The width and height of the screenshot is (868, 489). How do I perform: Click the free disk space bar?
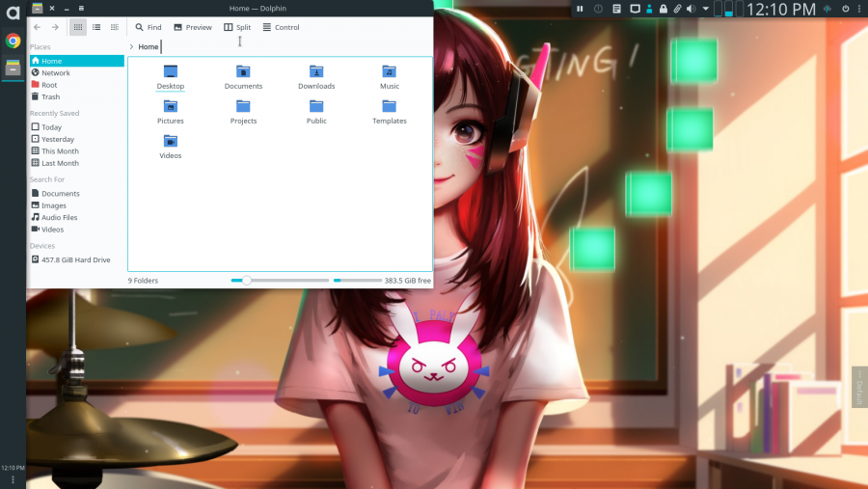[358, 281]
